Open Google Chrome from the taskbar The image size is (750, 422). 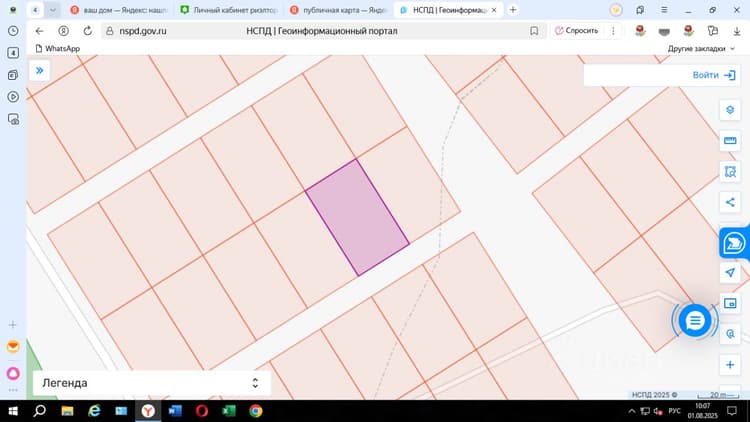[256, 411]
